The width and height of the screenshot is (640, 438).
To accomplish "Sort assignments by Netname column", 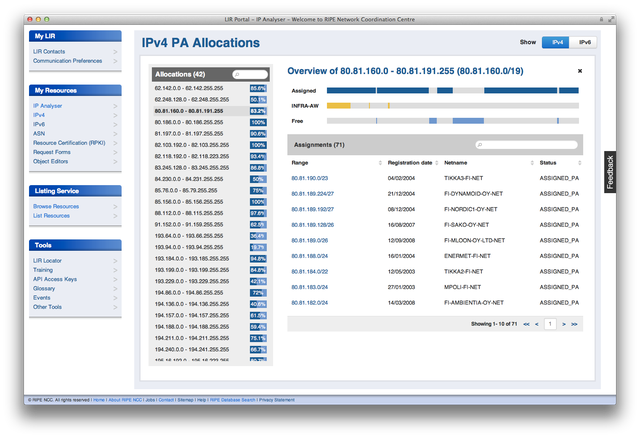I will coord(532,163).
